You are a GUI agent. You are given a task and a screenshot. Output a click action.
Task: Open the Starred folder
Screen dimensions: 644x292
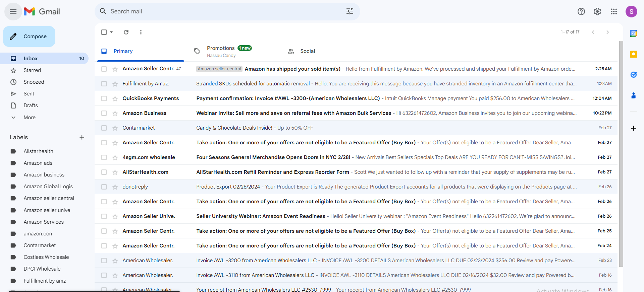[44, 70]
